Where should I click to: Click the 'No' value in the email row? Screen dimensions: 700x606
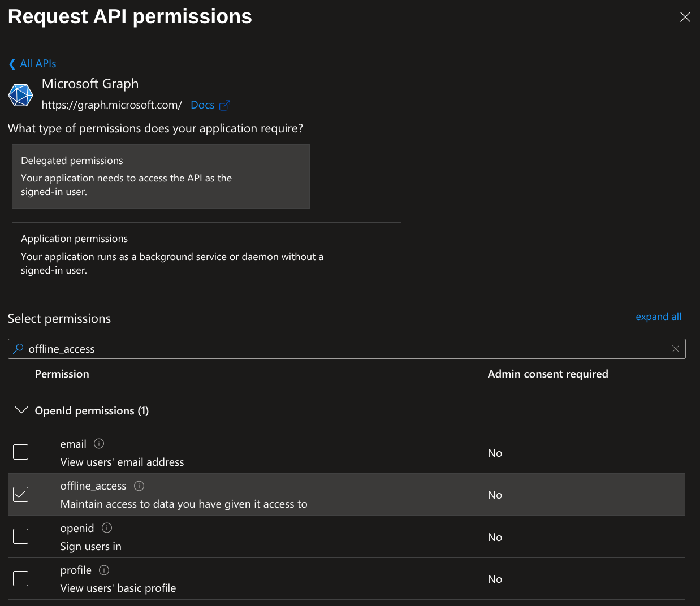click(x=495, y=453)
